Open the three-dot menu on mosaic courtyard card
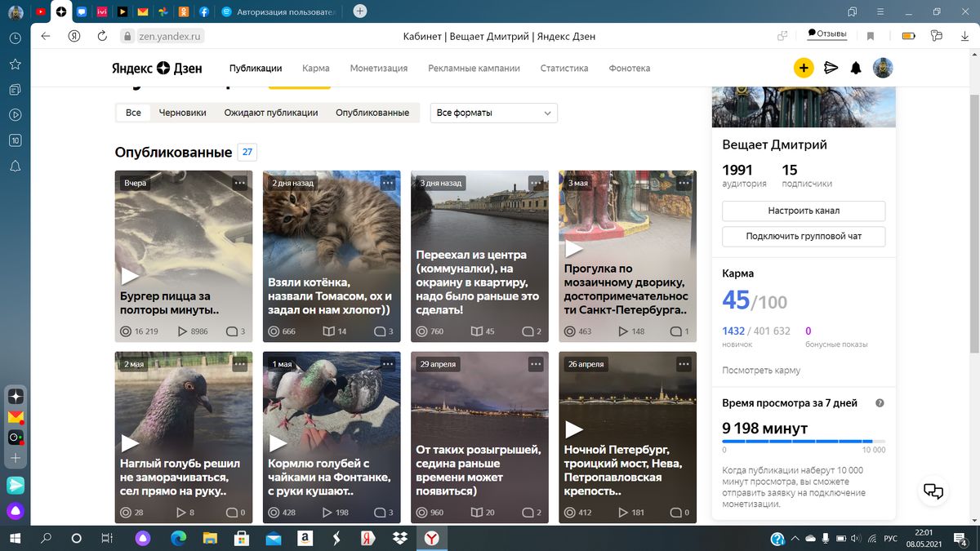The height and width of the screenshot is (551, 980). coord(684,183)
